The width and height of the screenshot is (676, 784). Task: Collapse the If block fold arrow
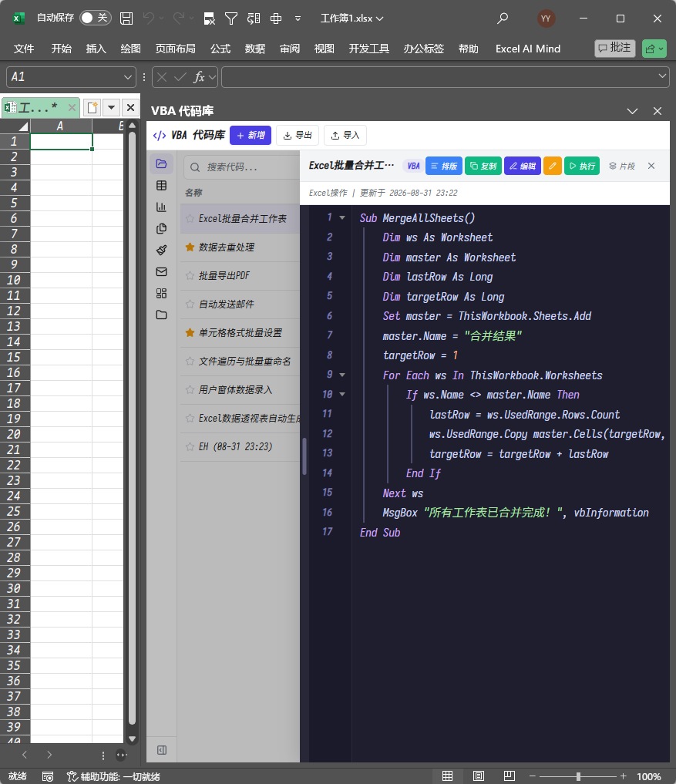click(342, 394)
